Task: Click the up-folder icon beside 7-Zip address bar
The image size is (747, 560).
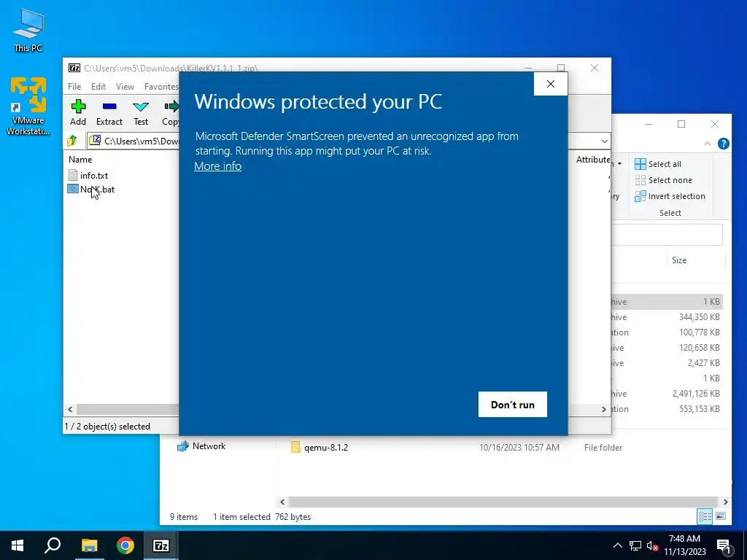Action: [72, 141]
